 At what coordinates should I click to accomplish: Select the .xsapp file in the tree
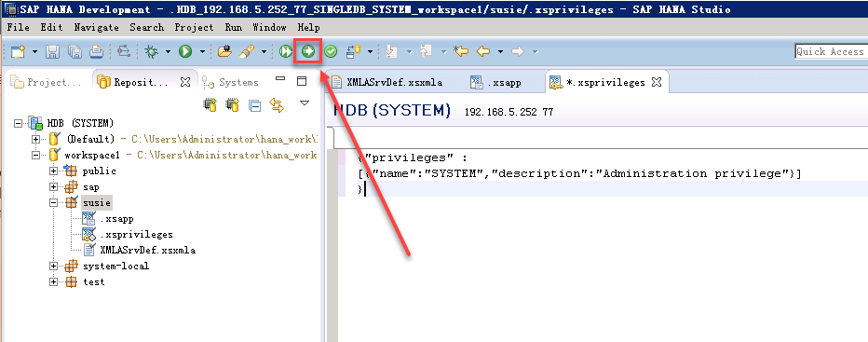pos(116,218)
